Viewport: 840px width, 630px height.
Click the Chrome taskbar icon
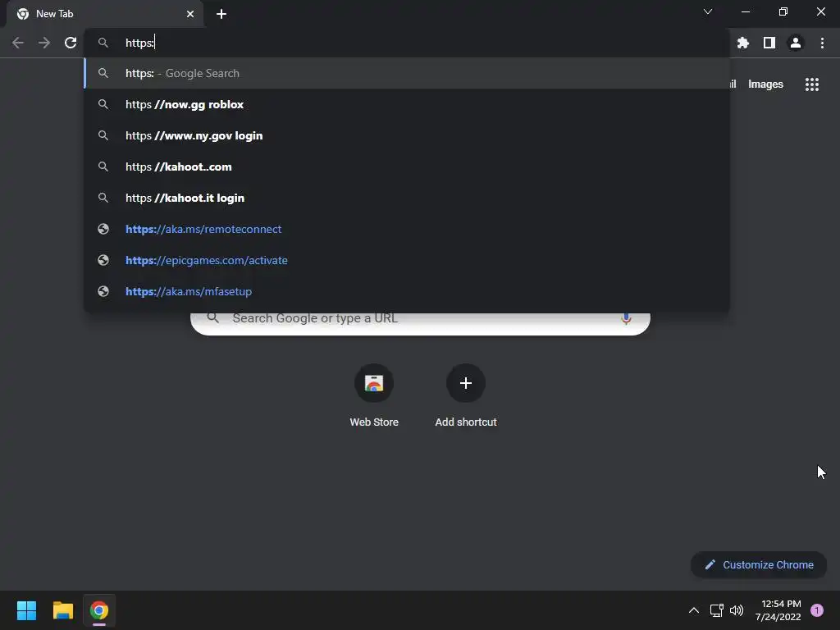pyautogui.click(x=99, y=610)
